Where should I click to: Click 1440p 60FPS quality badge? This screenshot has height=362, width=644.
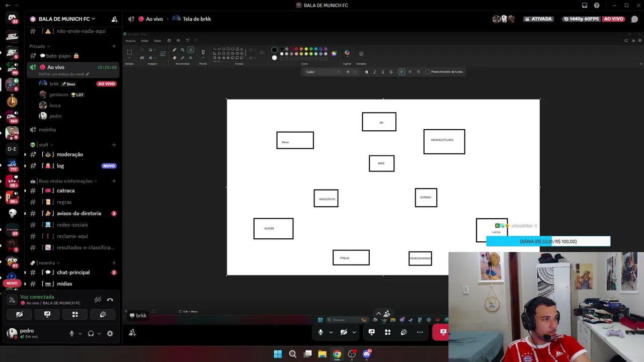581,19
